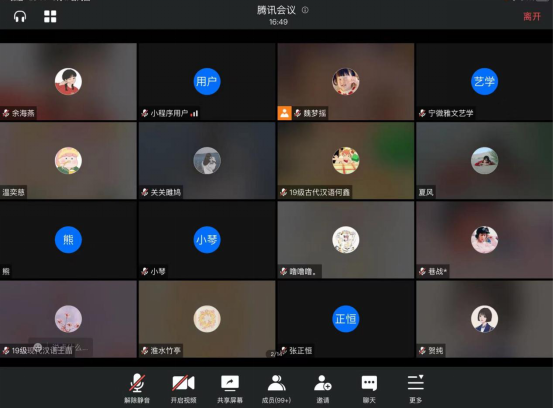This screenshot has height=408, width=556.
Task: Turn on camera with 开启视频
Action: point(183,388)
